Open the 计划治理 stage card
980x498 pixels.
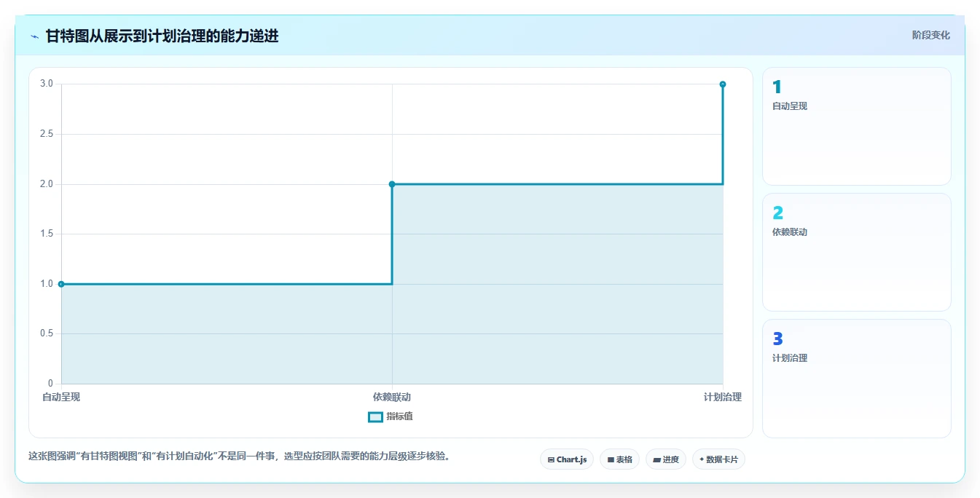[x=857, y=379]
